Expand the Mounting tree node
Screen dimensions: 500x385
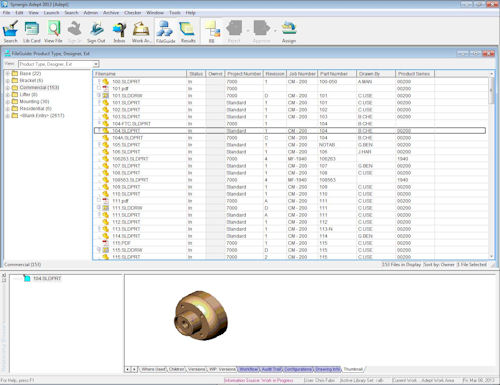click(8, 102)
